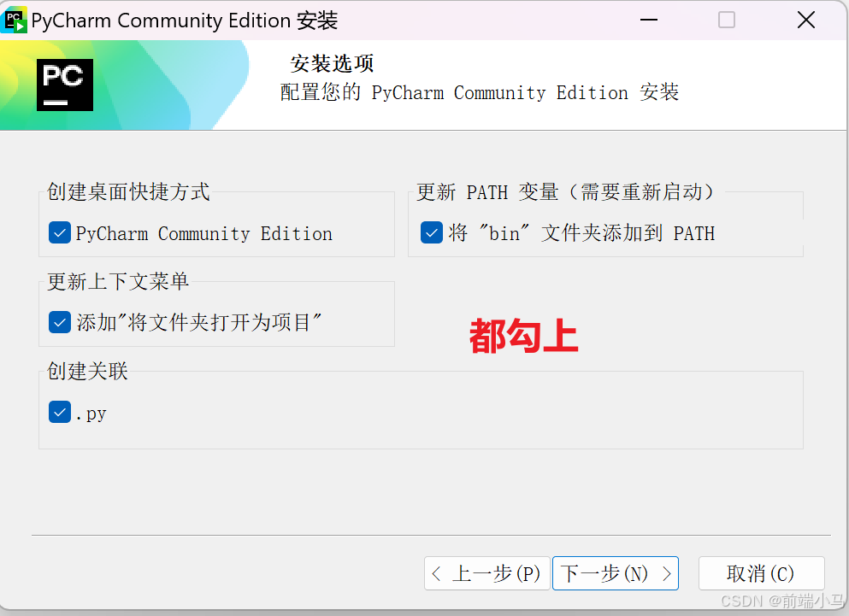Click the 下一步(N) next button
This screenshot has height=616, width=849.
point(615,573)
